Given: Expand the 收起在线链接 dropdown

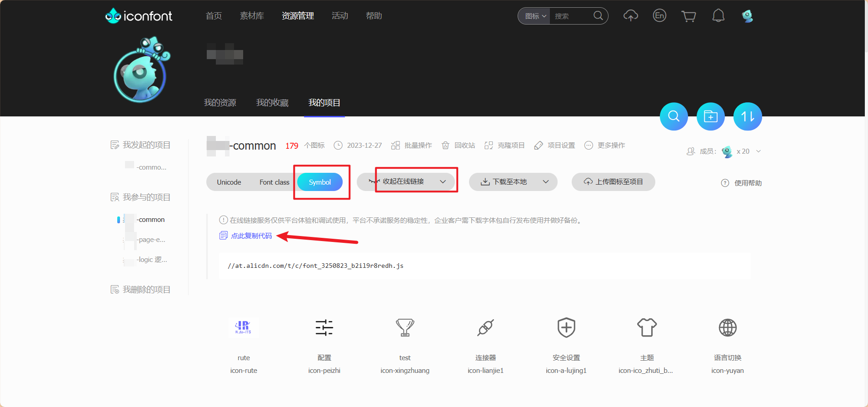Looking at the screenshot, I should pos(443,182).
